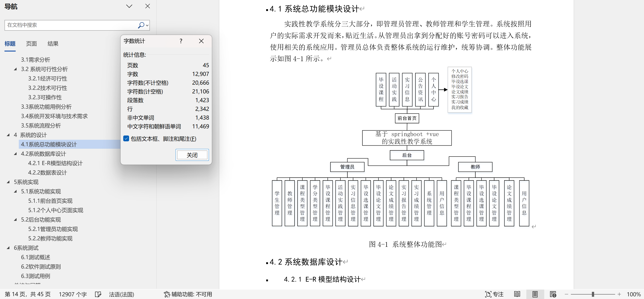The image size is (644, 299).
Task: Click the 100% zoom level
Action: [633, 294]
